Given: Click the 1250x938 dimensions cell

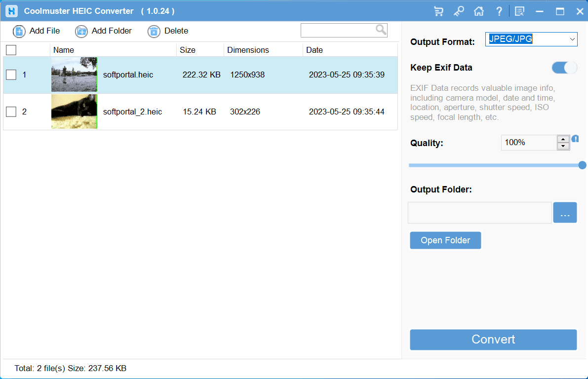Looking at the screenshot, I should (x=247, y=75).
